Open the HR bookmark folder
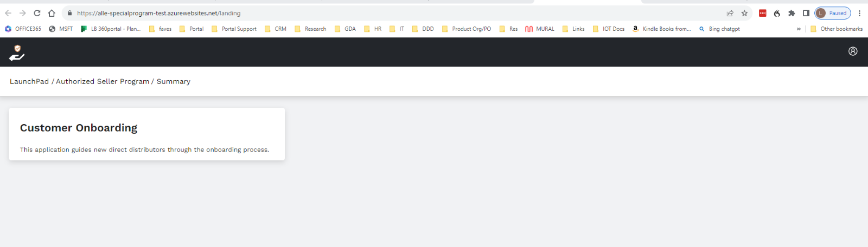This screenshot has width=868, height=247. point(373,29)
